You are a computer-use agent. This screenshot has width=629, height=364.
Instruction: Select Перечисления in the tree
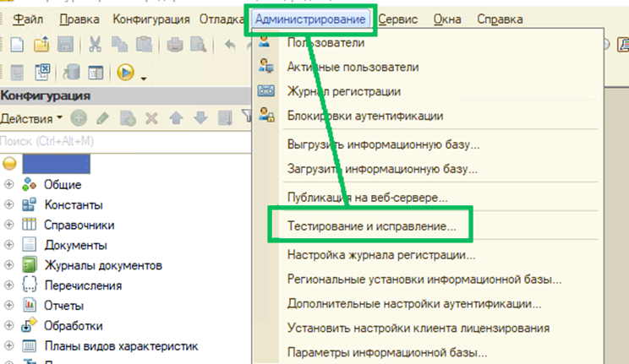click(83, 285)
